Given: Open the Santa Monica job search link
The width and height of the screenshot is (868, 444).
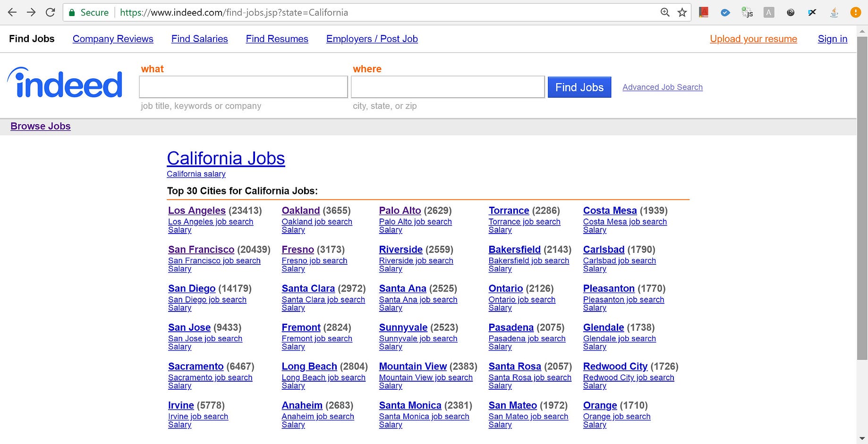Looking at the screenshot, I should click(424, 417).
